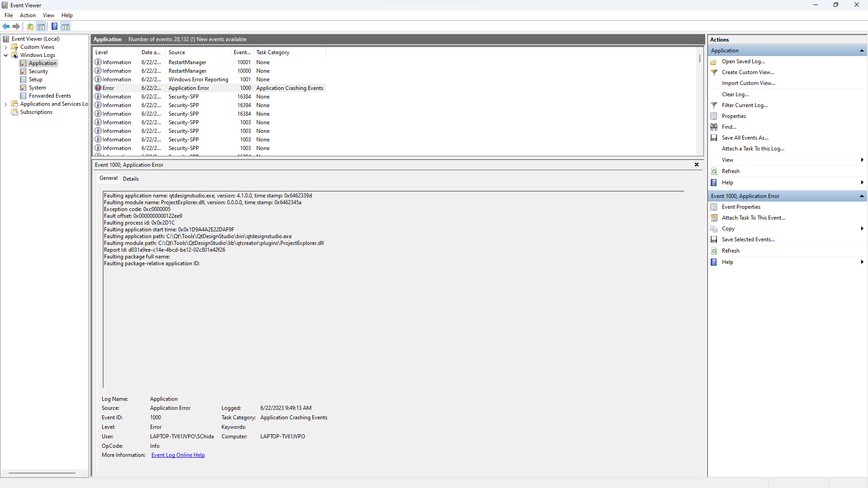This screenshot has height=488, width=868.
Task: Expand the Custom Views tree node
Action: pos(5,47)
